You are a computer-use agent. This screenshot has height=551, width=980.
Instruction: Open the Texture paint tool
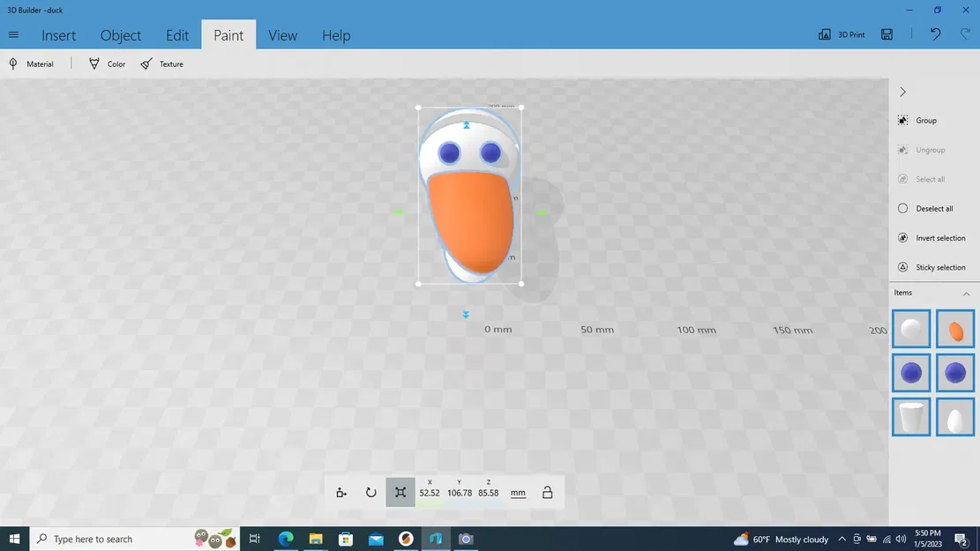[x=162, y=63]
